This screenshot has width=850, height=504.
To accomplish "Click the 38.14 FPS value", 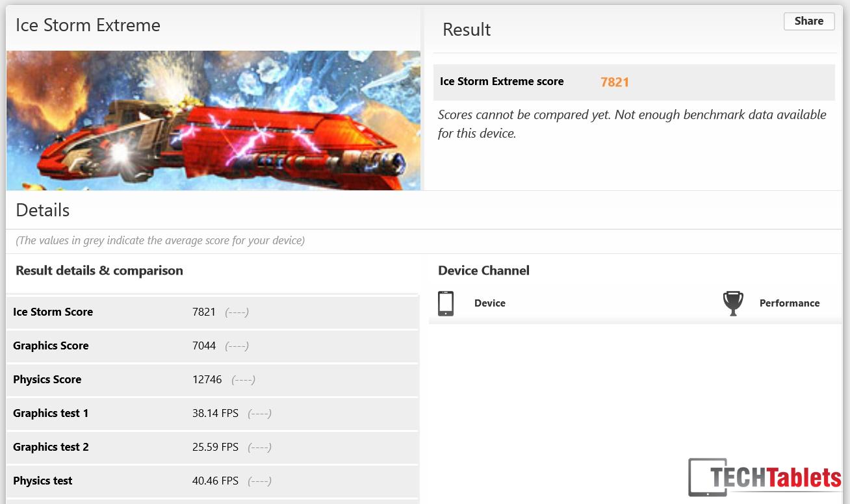I will (x=215, y=413).
